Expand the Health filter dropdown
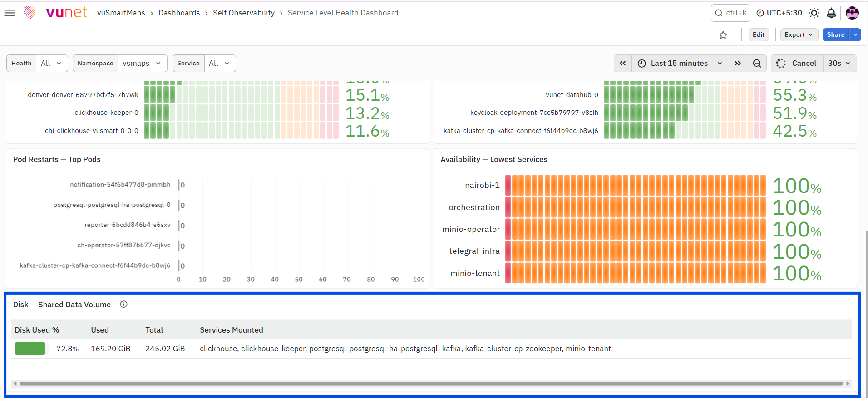Viewport: 868px width, 398px height. point(51,63)
